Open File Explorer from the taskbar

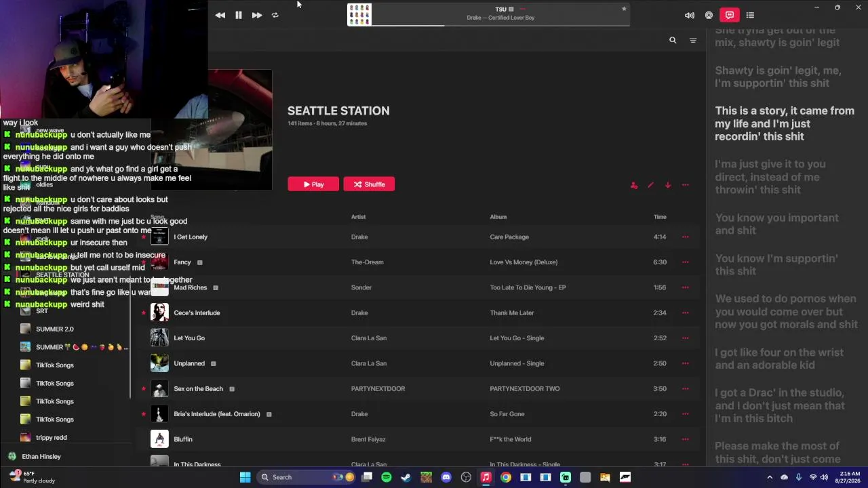coord(605,477)
